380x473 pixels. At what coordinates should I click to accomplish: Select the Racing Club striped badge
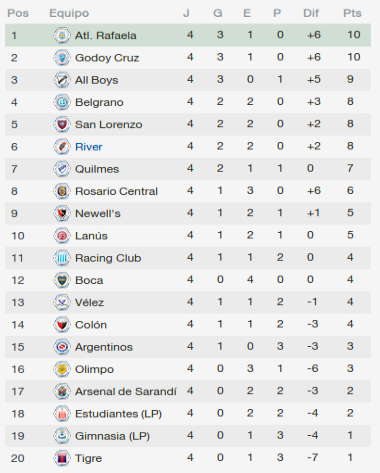62,258
